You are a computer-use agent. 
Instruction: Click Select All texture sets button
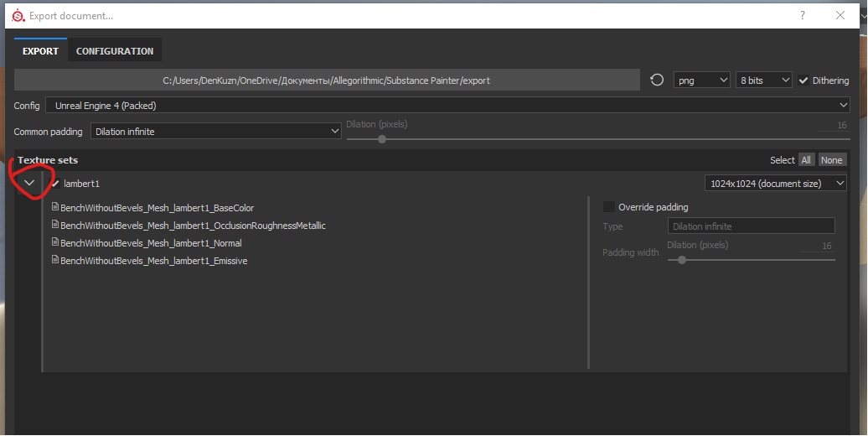(x=806, y=160)
